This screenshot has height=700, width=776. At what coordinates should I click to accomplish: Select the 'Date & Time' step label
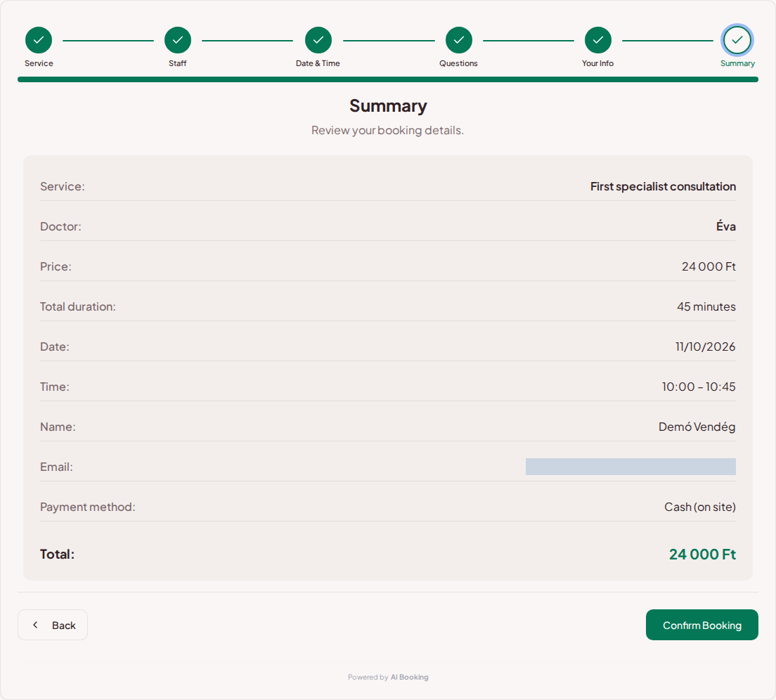[x=318, y=63]
